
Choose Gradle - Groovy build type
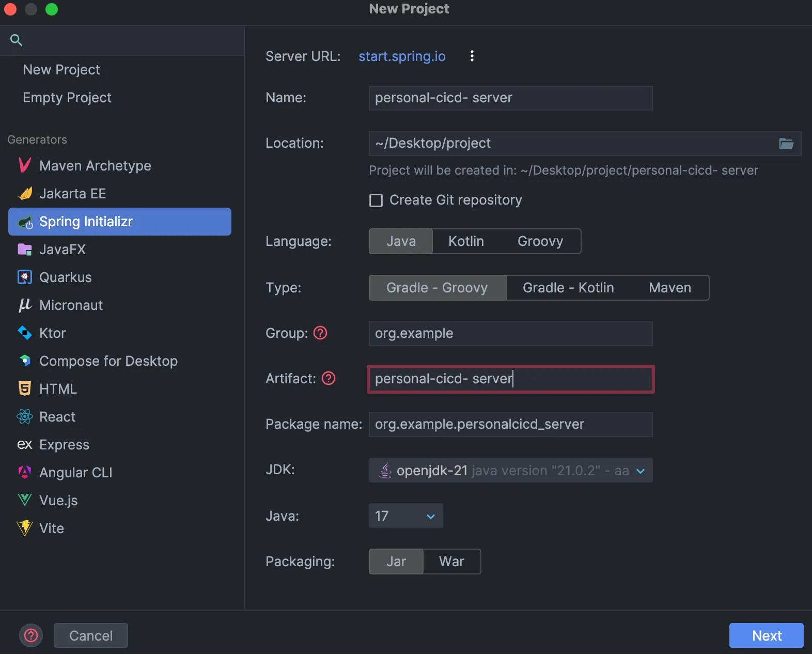(438, 288)
